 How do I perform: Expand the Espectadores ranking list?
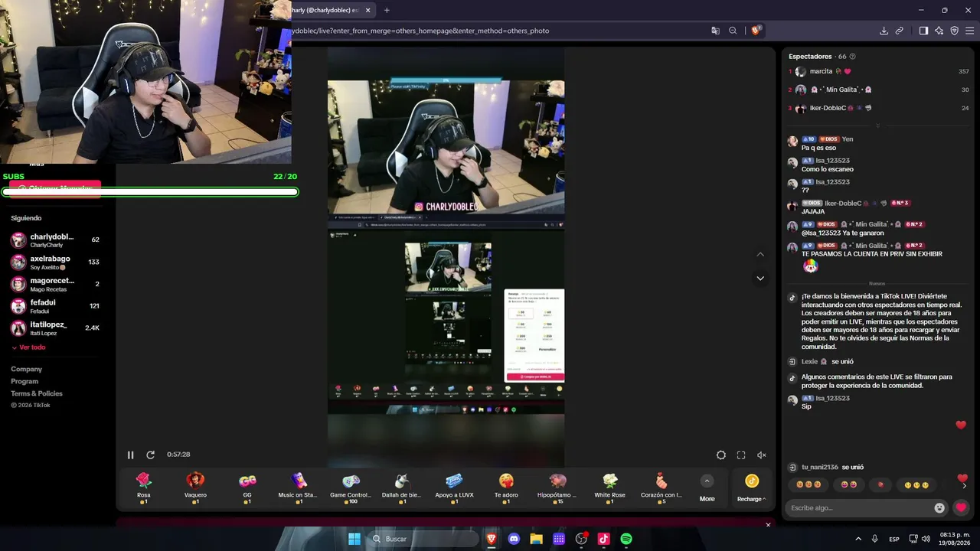click(877, 126)
